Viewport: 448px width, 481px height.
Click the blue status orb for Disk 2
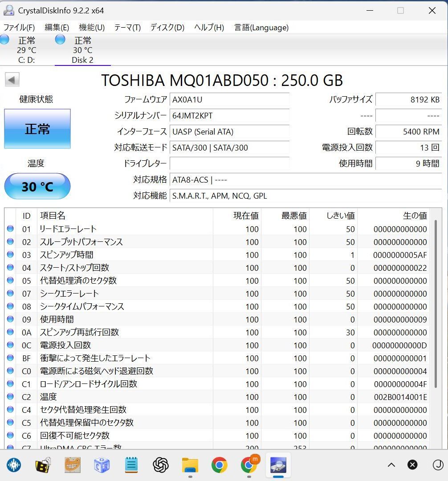pos(60,40)
